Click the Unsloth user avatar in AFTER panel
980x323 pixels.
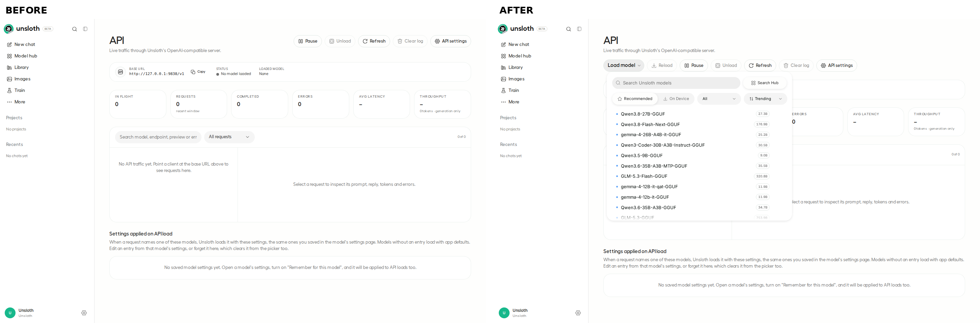pyautogui.click(x=504, y=313)
